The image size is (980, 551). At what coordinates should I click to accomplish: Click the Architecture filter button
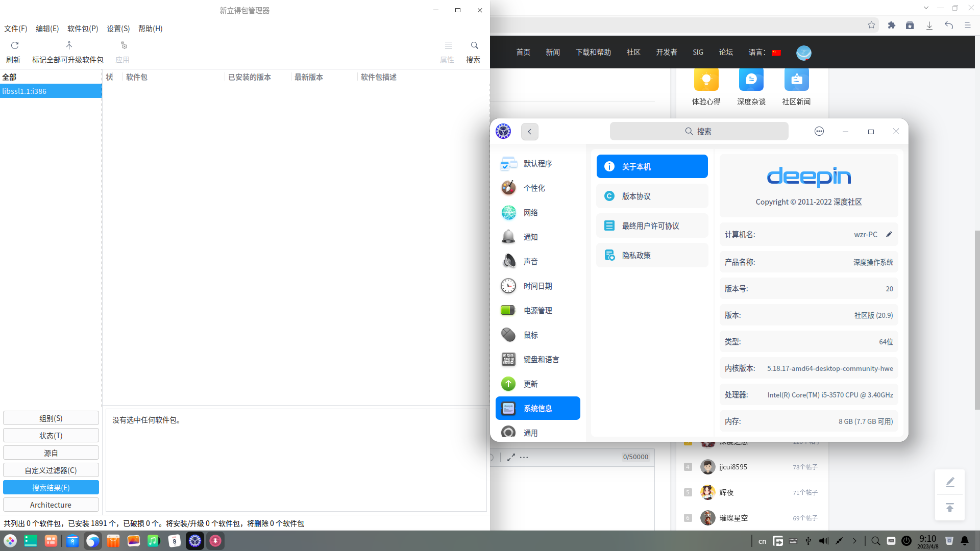[x=51, y=505]
